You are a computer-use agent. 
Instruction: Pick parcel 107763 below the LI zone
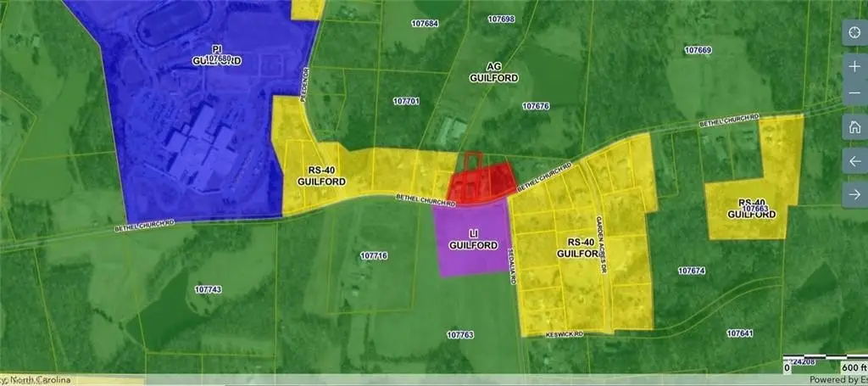459,335
